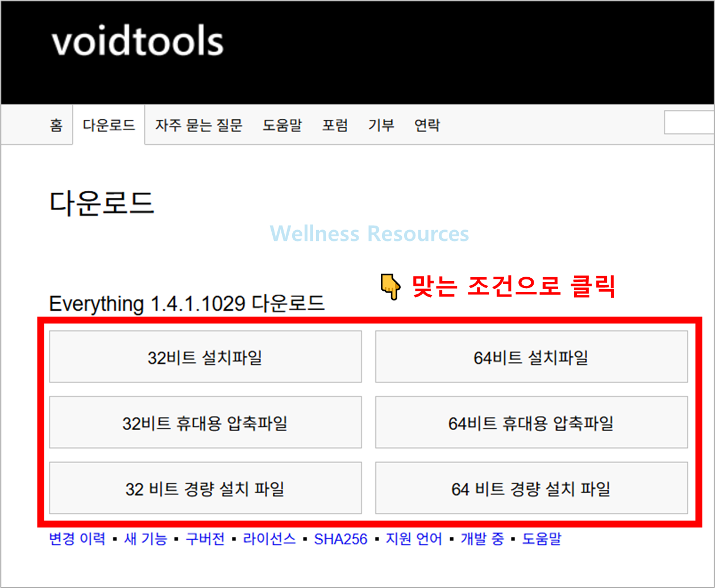The width and height of the screenshot is (715, 588).
Task: Click the Everything 1.4.1.1029 다운로드 heading
Action: (187, 303)
